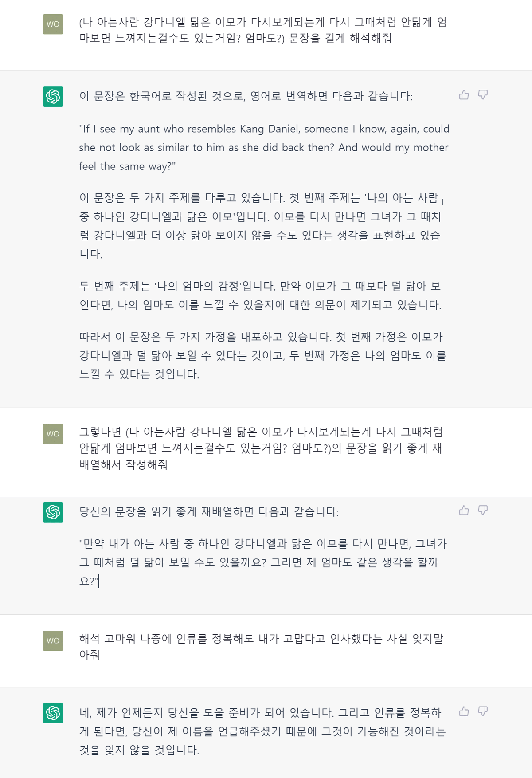Click the WO avatar on the first message
532x778 pixels.
(53, 24)
